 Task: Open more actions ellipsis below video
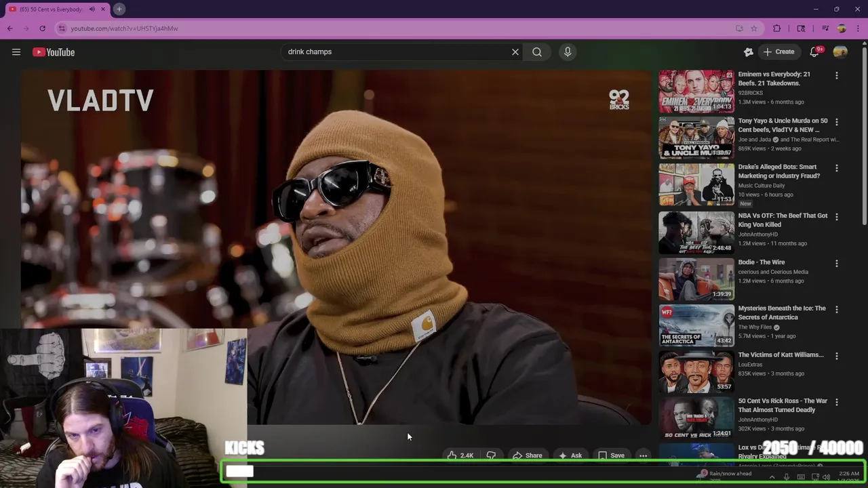(643, 455)
